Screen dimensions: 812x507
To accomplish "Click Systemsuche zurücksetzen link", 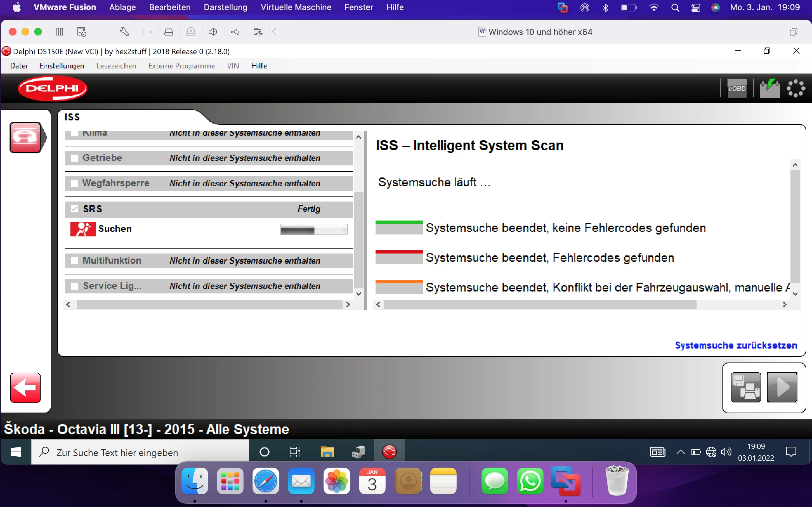I will click(x=736, y=345).
